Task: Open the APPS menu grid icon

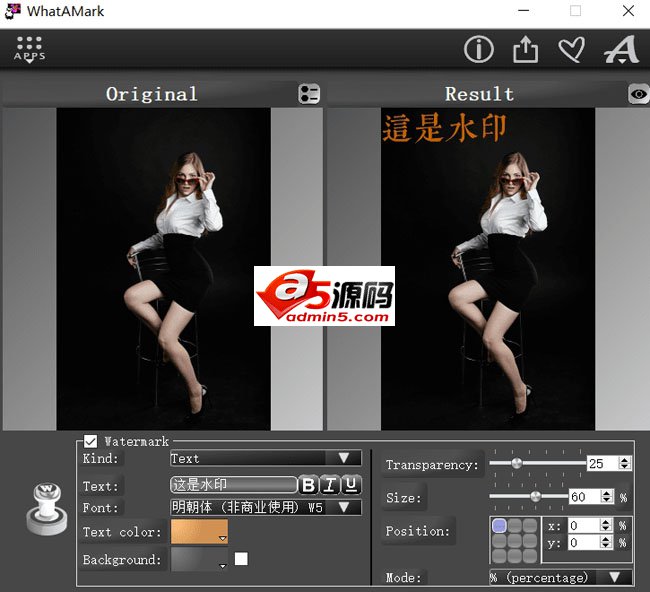Action: (x=29, y=49)
